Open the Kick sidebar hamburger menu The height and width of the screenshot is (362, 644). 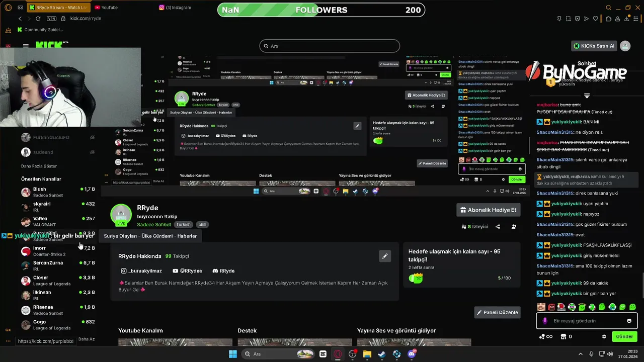pos(26,45)
